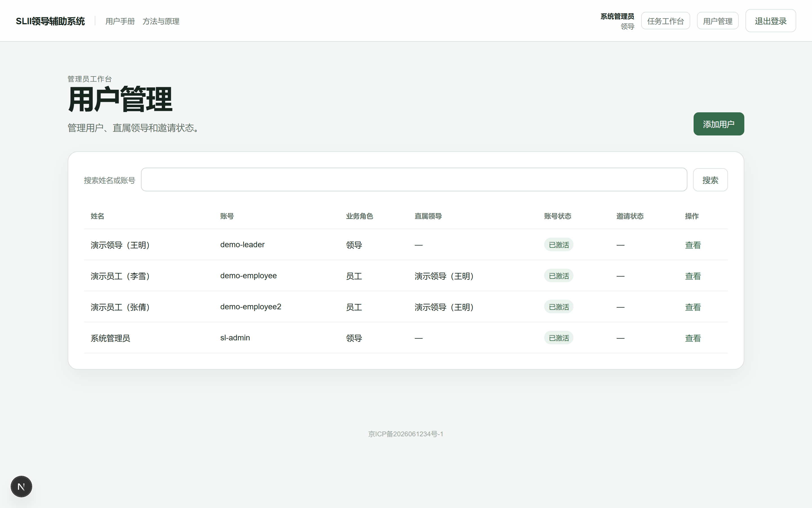Screen dimensions: 812x508
Task: Click the demo-leader account cell
Action: pyautogui.click(x=242, y=245)
